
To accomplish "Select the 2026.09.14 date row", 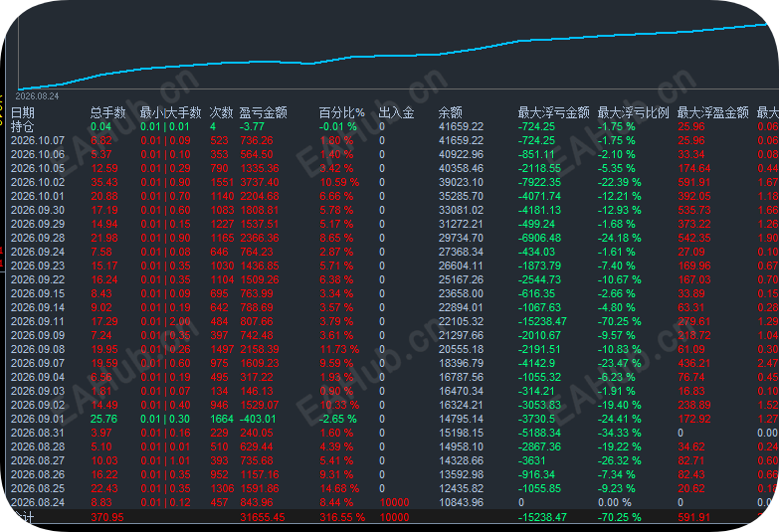I will click(38, 307).
